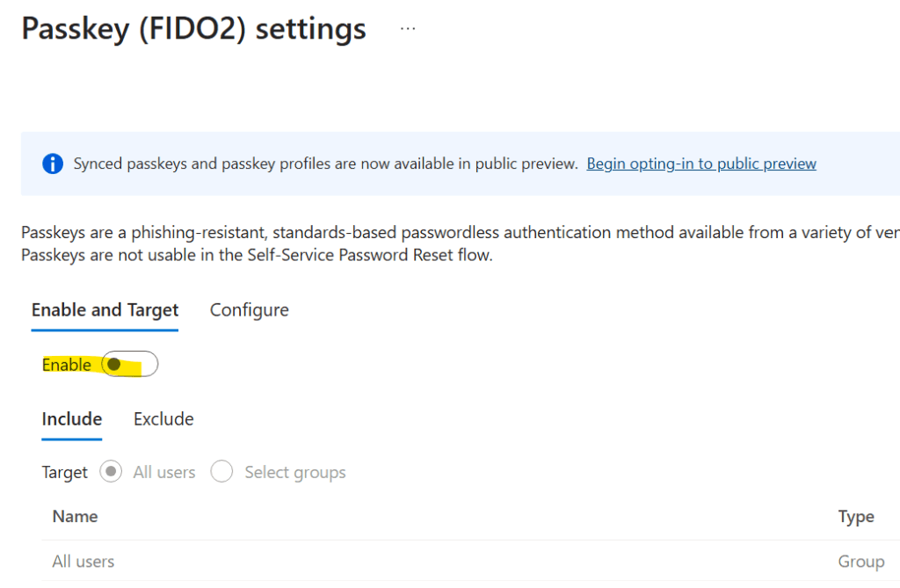The width and height of the screenshot is (900, 588).
Task: Click the Enable label text
Action: (x=67, y=365)
